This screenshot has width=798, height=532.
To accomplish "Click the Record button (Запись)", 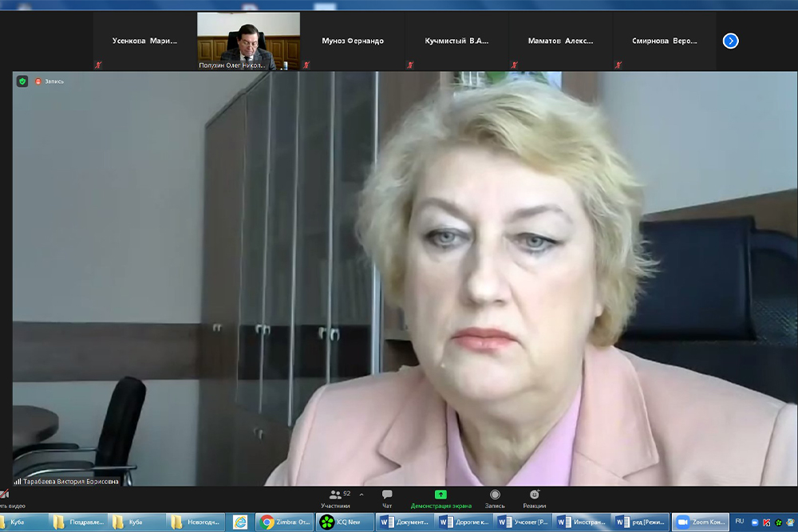I will 495,498.
